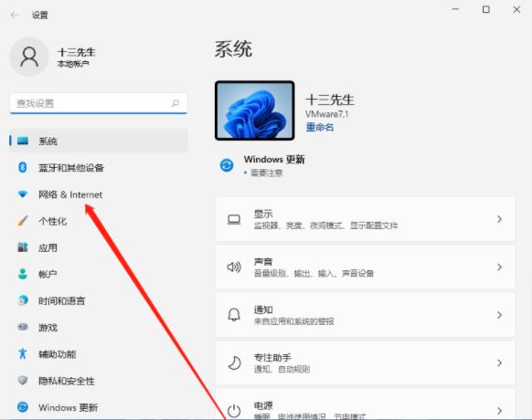Go to 个性化 settings
Screen dimensions: 532x420
[x=99, y=221]
